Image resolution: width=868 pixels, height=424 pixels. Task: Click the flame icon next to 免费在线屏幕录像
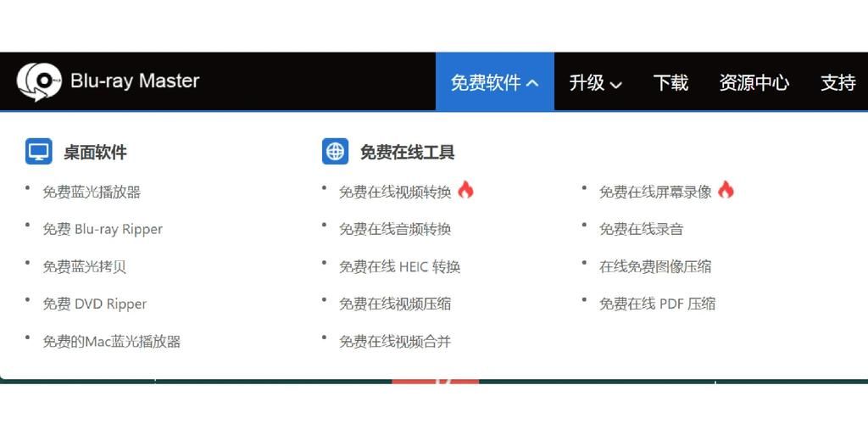pyautogui.click(x=726, y=190)
